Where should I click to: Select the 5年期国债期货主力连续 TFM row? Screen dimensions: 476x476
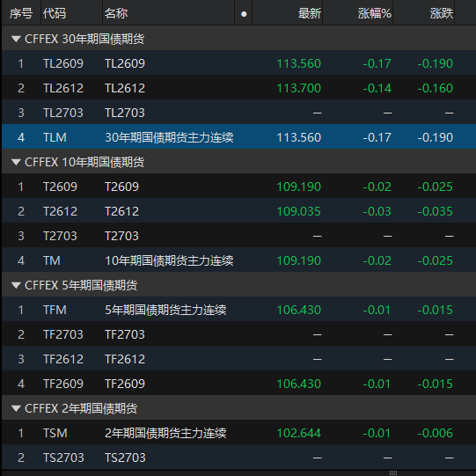[x=239, y=310]
